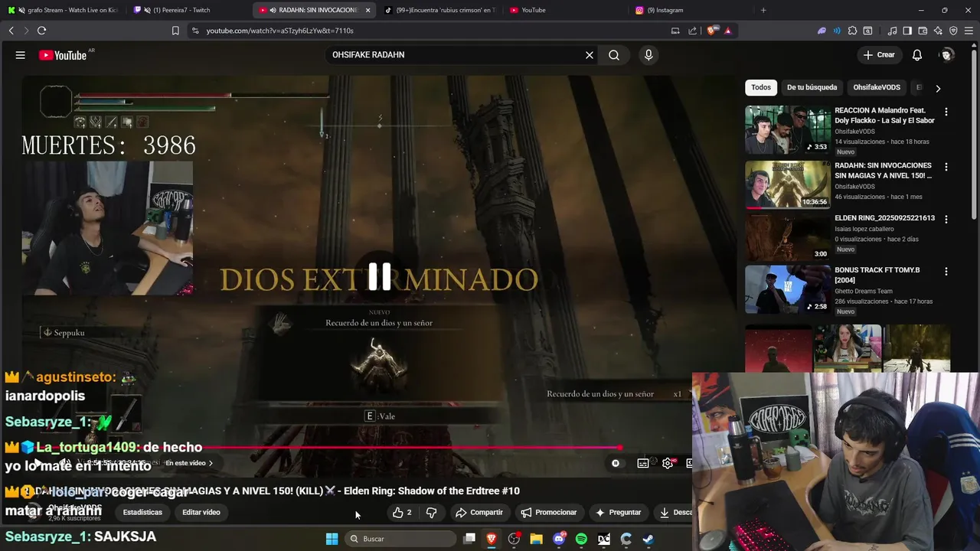Viewport: 980px width, 551px height.
Task: Toggle the browser sidebar panel
Action: tap(907, 31)
